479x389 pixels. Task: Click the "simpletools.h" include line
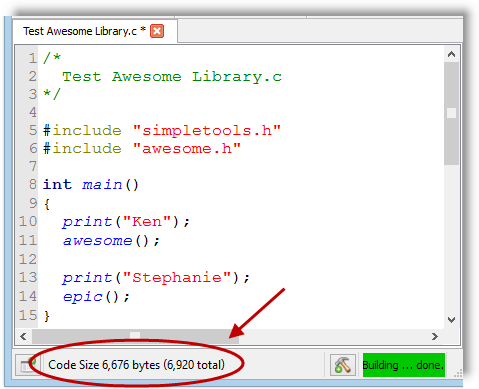(x=162, y=130)
